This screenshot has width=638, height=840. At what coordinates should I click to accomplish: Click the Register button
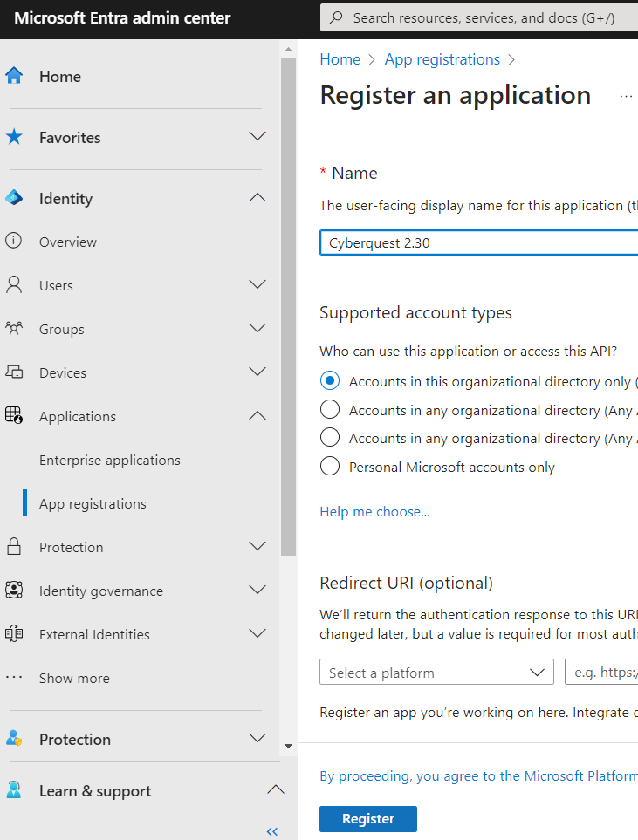tap(367, 818)
